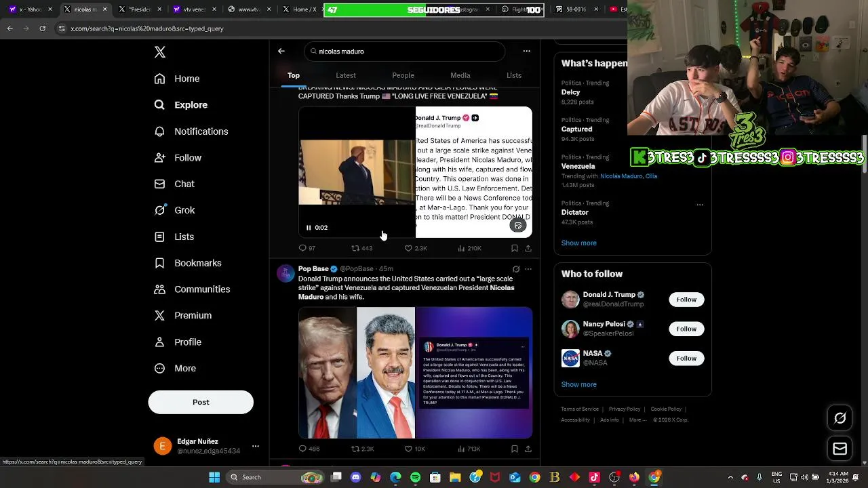
Task: Open search settings three-dot menu
Action: tap(526, 51)
